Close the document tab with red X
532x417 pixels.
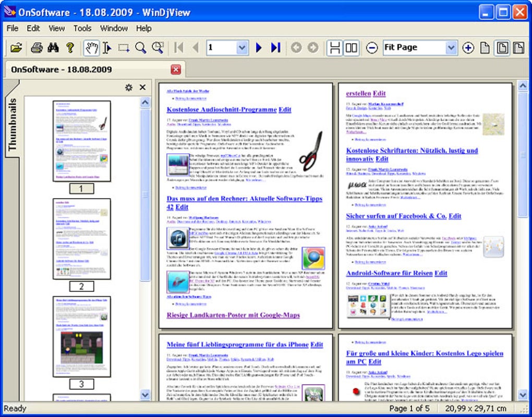[176, 70]
